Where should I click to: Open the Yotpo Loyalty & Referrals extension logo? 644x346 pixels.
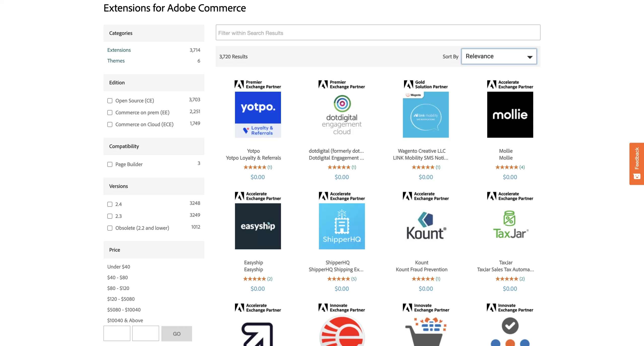257,115
